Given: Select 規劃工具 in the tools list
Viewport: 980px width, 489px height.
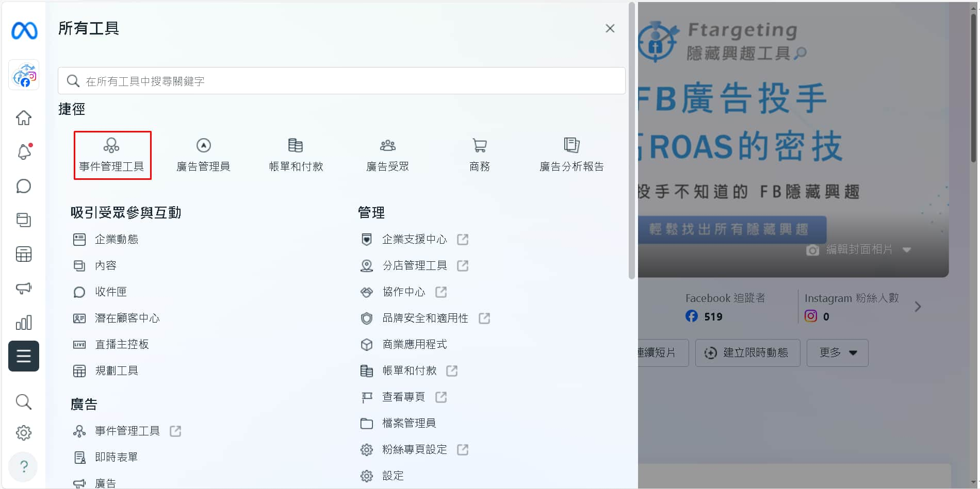Looking at the screenshot, I should 106,371.
